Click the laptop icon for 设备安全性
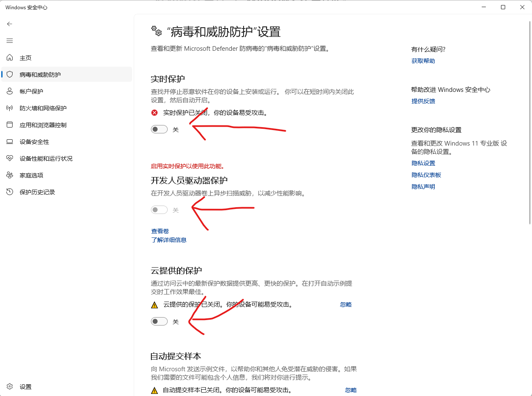This screenshot has height=396, width=532. click(10, 142)
